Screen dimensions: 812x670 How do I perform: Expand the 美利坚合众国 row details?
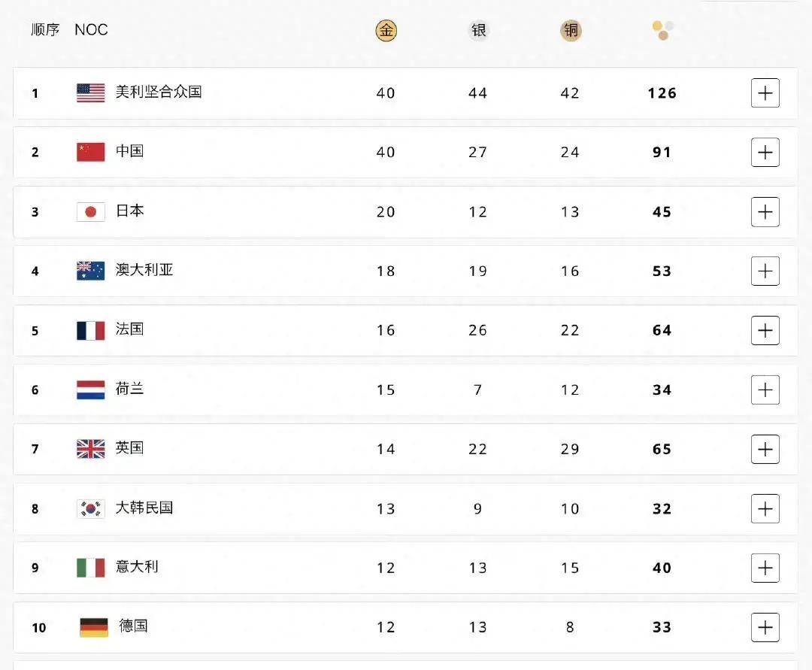coord(765,93)
